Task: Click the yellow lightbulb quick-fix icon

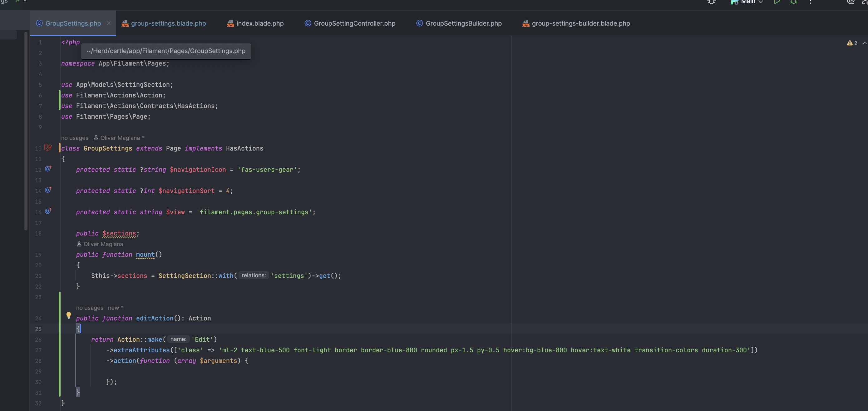Action: click(68, 315)
